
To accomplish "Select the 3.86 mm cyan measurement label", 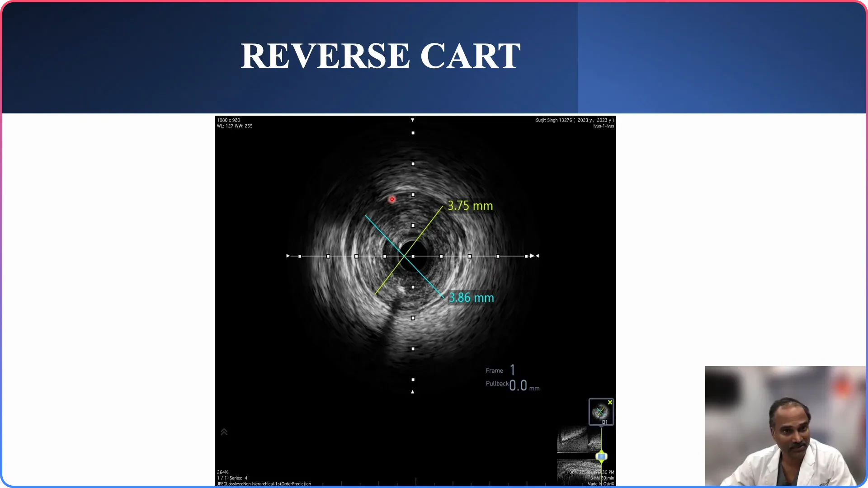I will pyautogui.click(x=471, y=298).
